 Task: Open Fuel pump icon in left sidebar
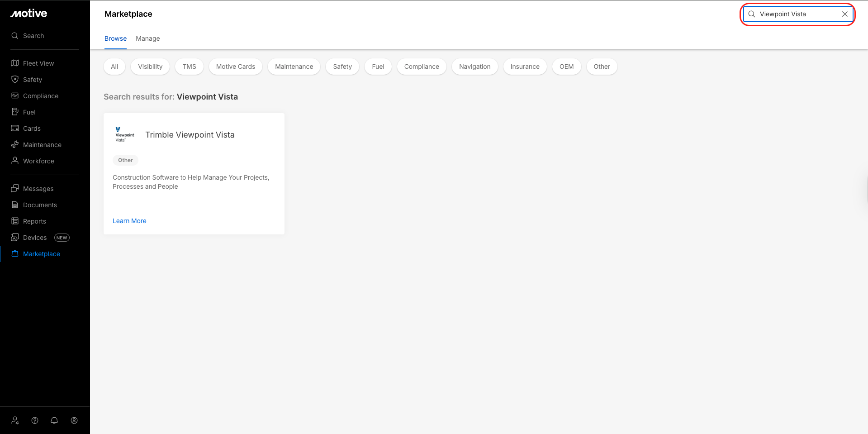coord(15,112)
